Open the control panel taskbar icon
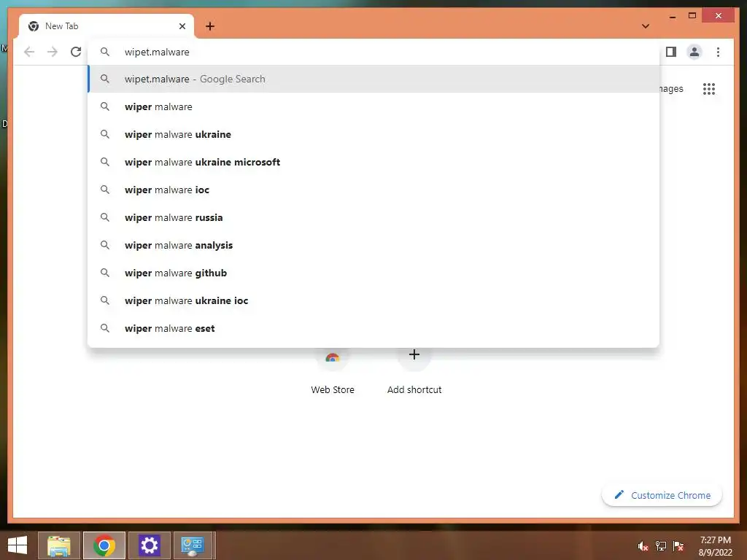This screenshot has width=747, height=560. 193,545
